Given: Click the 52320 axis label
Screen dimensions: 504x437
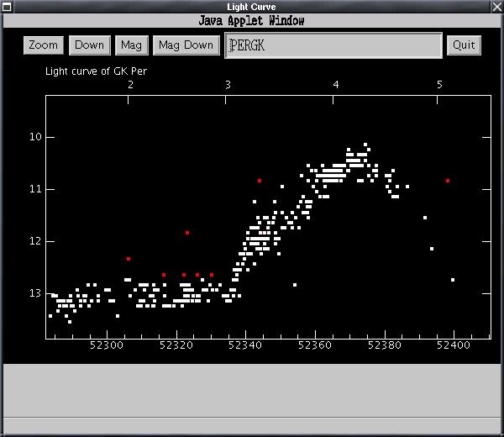Looking at the screenshot, I should tap(176, 345).
